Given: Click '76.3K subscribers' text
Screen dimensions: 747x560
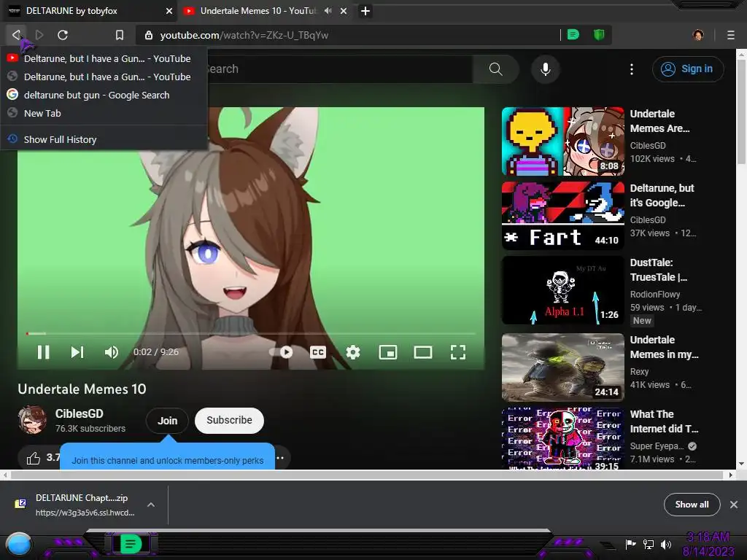Looking at the screenshot, I should [x=90, y=429].
